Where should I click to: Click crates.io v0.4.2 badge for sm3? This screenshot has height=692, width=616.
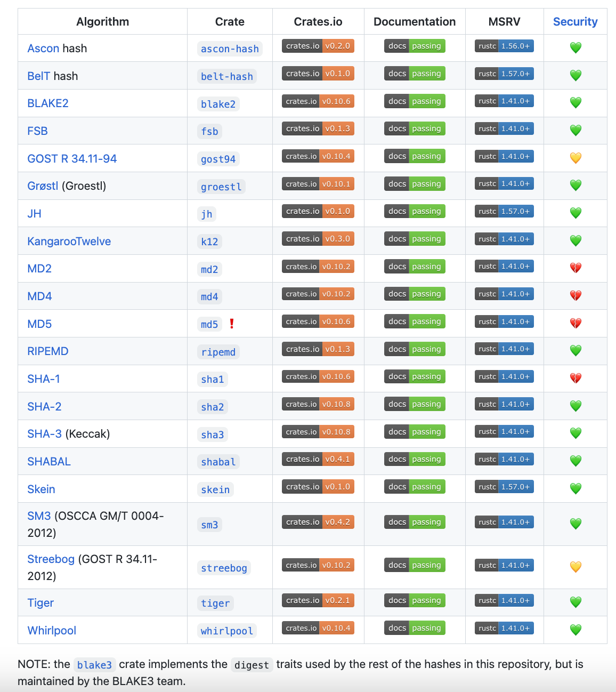point(318,522)
